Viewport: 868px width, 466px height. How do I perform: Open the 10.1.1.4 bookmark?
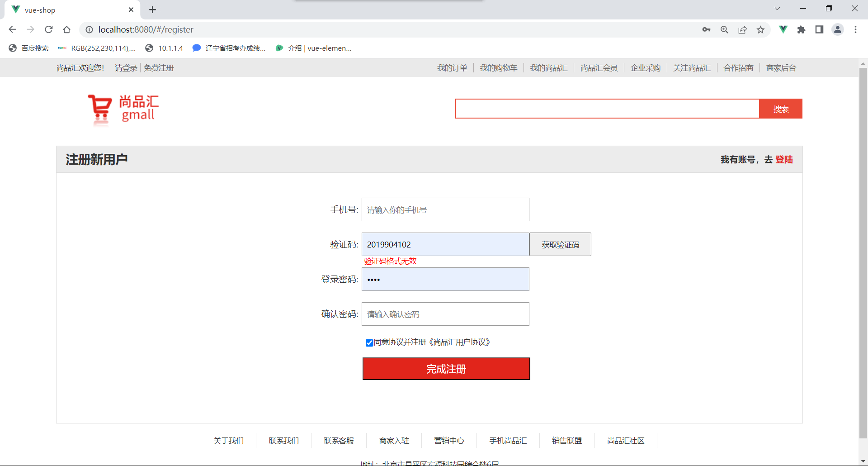(x=164, y=48)
